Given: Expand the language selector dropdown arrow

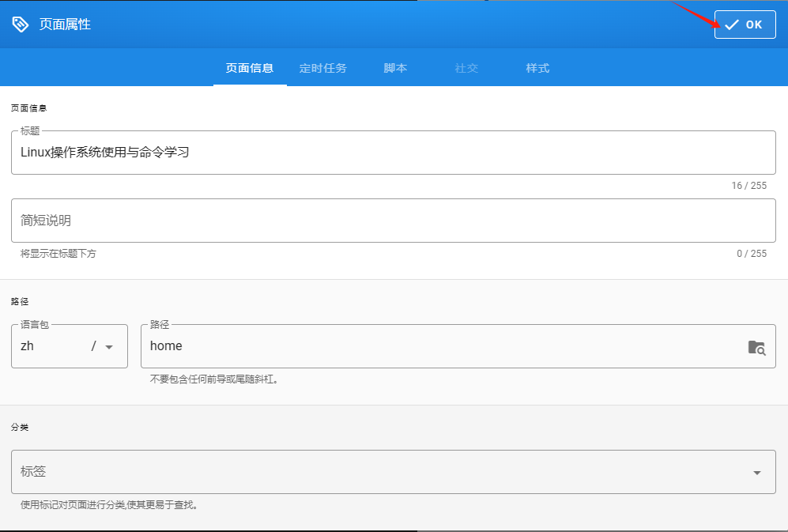Looking at the screenshot, I should click(109, 347).
